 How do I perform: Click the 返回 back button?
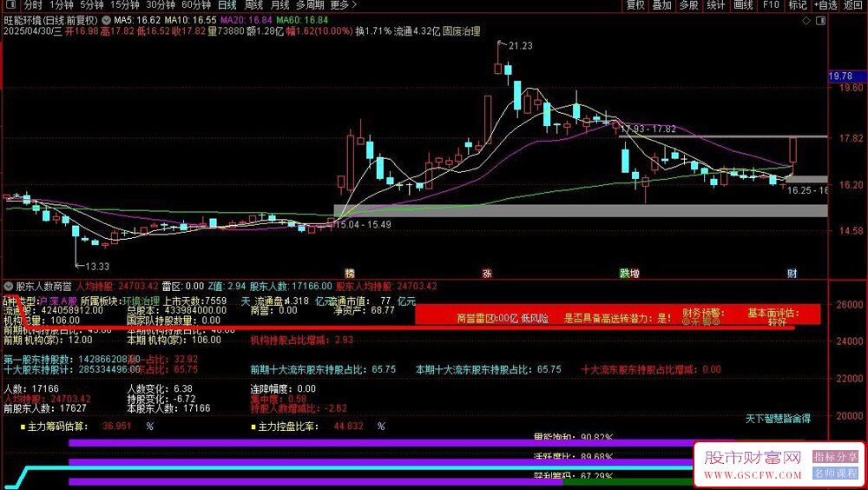853,5
